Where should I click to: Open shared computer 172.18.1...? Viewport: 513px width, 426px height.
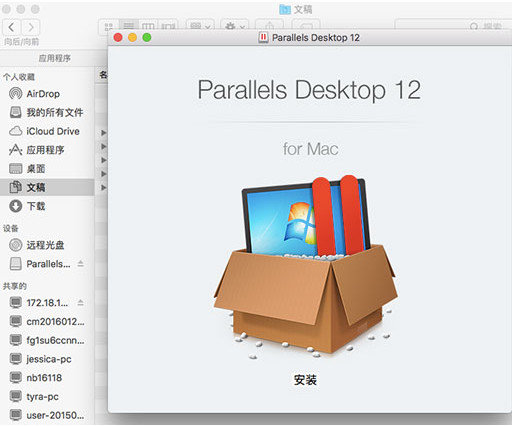[47, 303]
